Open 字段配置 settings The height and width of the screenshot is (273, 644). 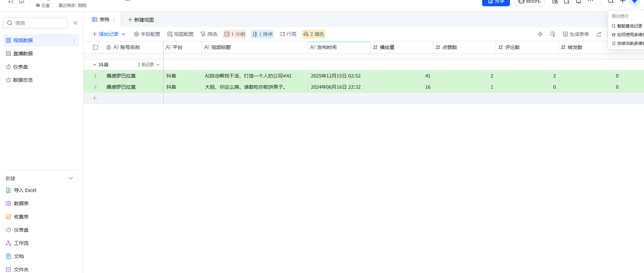click(x=147, y=34)
